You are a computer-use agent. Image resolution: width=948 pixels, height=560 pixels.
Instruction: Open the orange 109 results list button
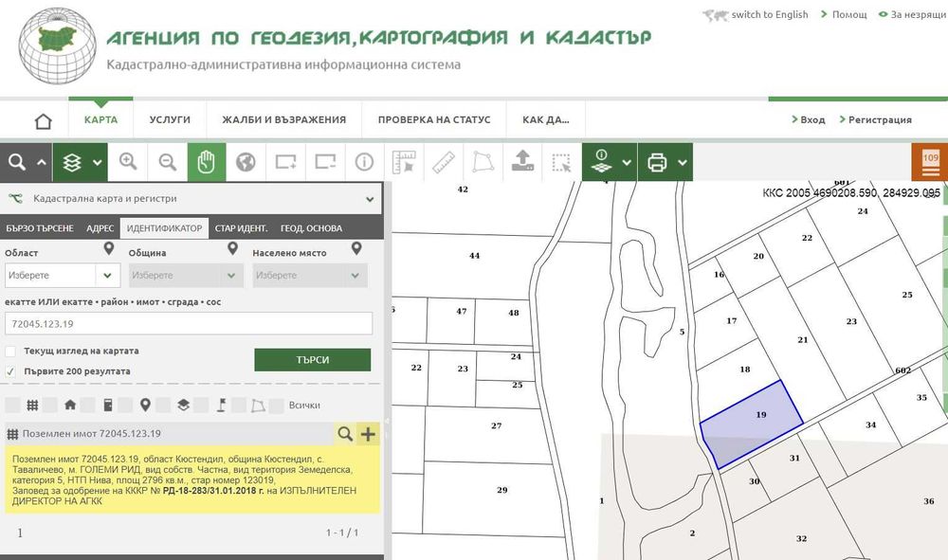[930, 162]
